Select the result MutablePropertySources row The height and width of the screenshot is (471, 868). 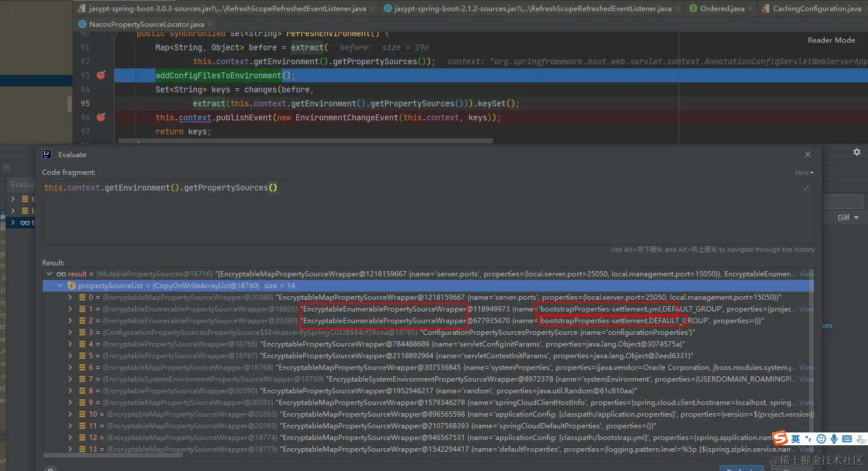(428, 274)
